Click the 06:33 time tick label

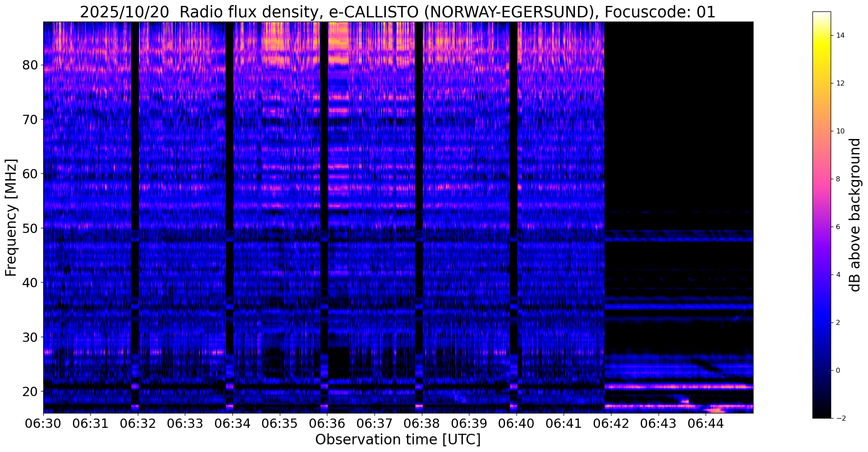185,423
